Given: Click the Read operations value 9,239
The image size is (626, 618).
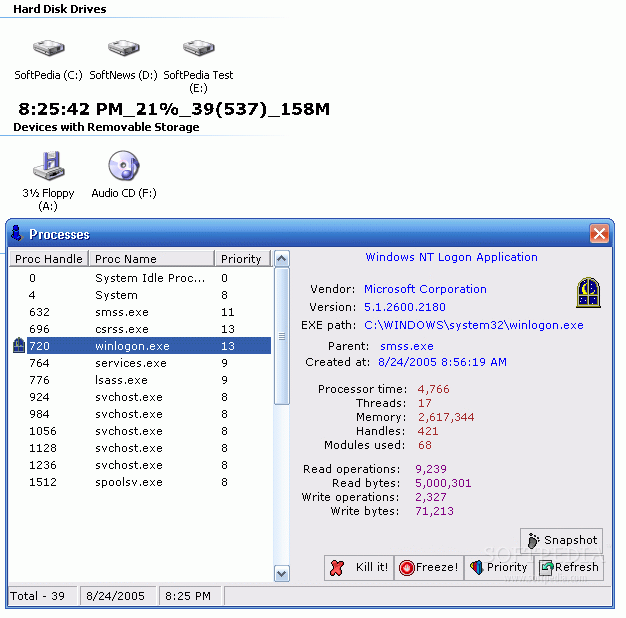Looking at the screenshot, I should 431,469.
